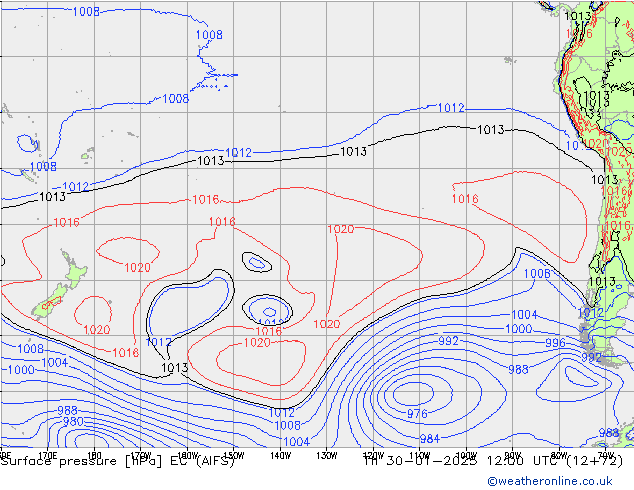Click the 140W longitude label
634x490 pixels.
point(280,456)
